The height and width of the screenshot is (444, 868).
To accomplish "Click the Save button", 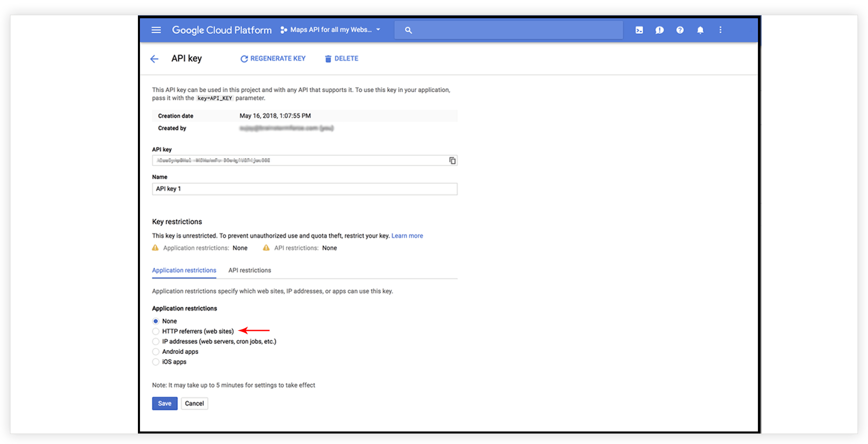I will pos(165,404).
